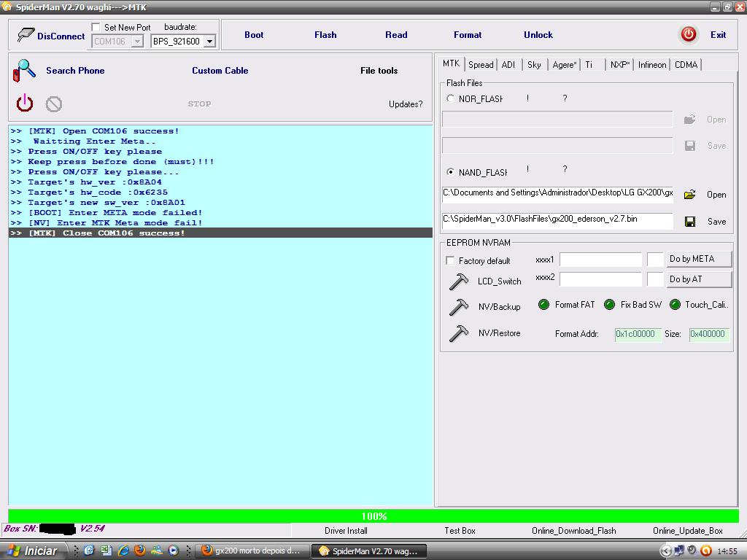
Task: Click the Do by META button
Action: [x=698, y=259]
